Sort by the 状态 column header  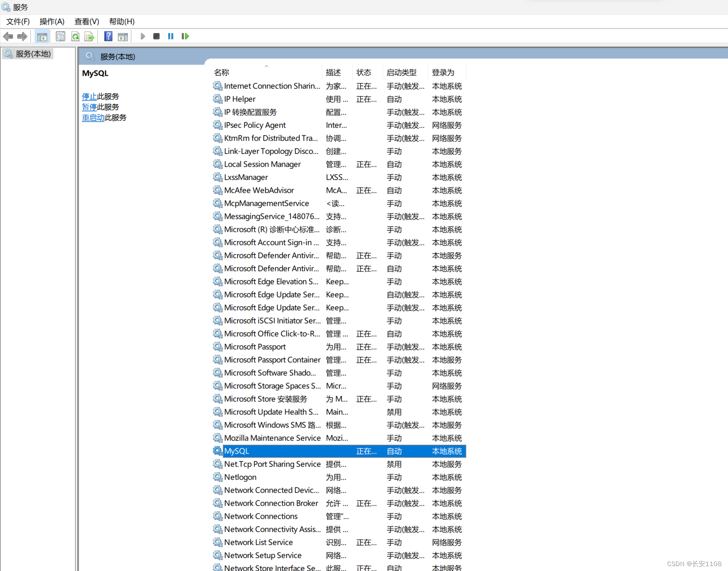pyautogui.click(x=368, y=72)
